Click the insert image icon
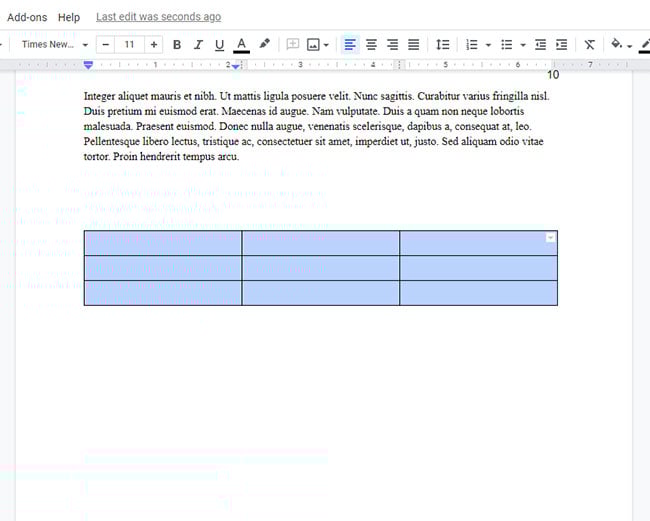The height and width of the screenshot is (521, 650). (313, 44)
